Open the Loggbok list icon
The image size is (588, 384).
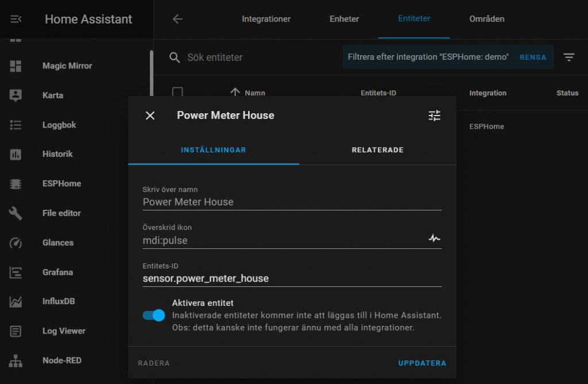16,125
